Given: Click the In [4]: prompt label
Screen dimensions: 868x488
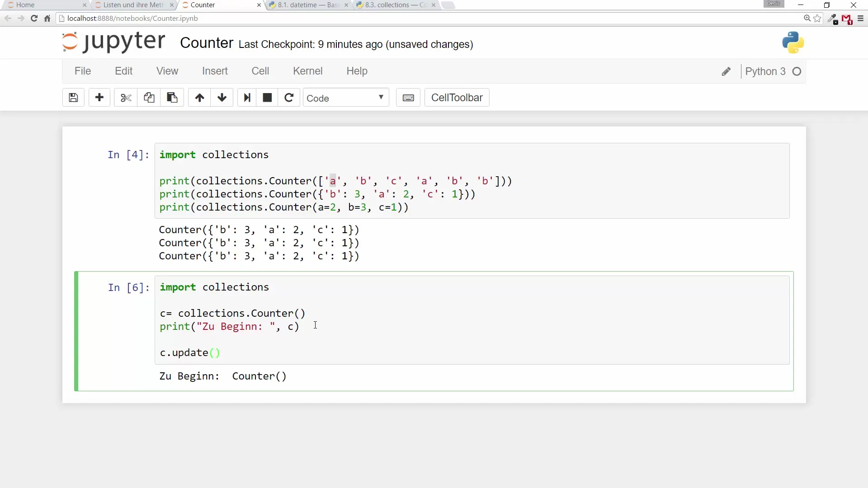Looking at the screenshot, I should coord(128,155).
